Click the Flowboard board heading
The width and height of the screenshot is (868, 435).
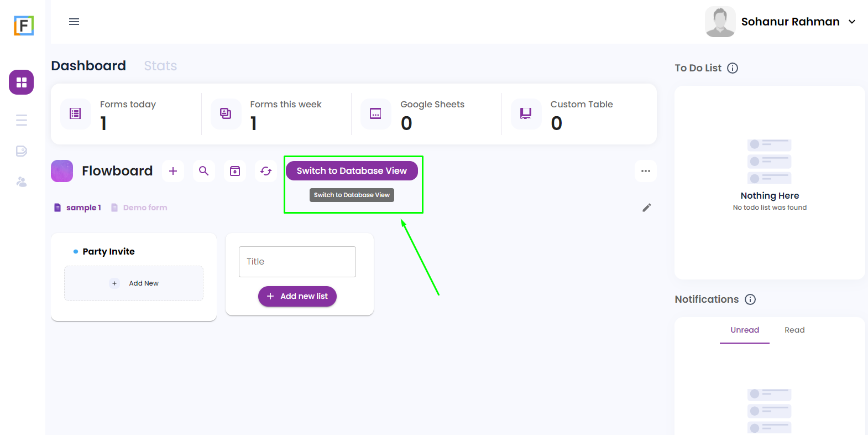(x=117, y=171)
